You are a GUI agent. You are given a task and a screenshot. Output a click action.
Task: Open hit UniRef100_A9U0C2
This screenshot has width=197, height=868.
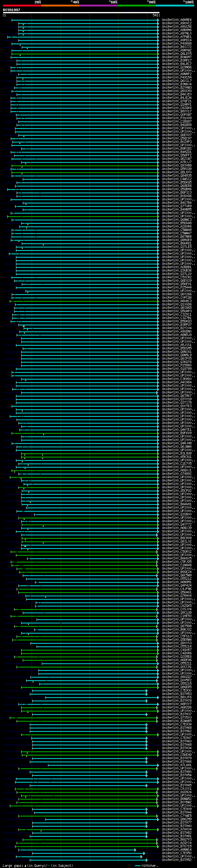[x=177, y=23]
